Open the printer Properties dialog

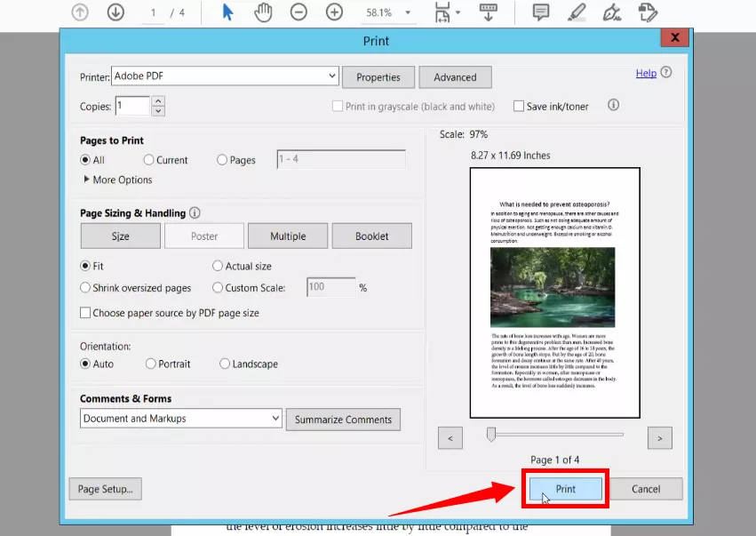(x=378, y=77)
